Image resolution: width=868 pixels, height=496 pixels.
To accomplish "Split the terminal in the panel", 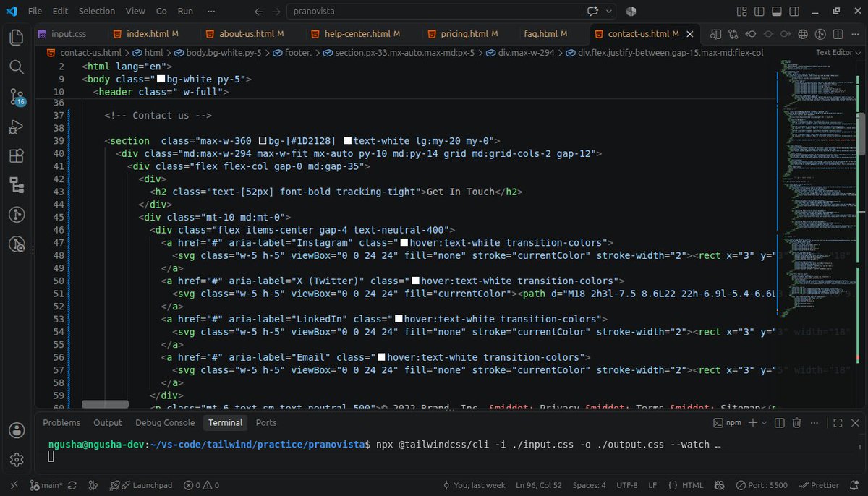I will click(x=779, y=423).
